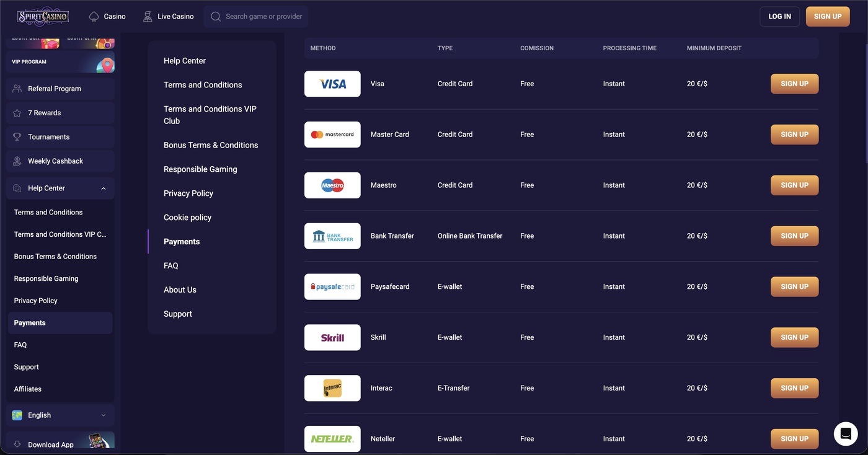This screenshot has width=868, height=455.
Task: Open Responsible Gaming in the middle panel
Action: tap(200, 169)
